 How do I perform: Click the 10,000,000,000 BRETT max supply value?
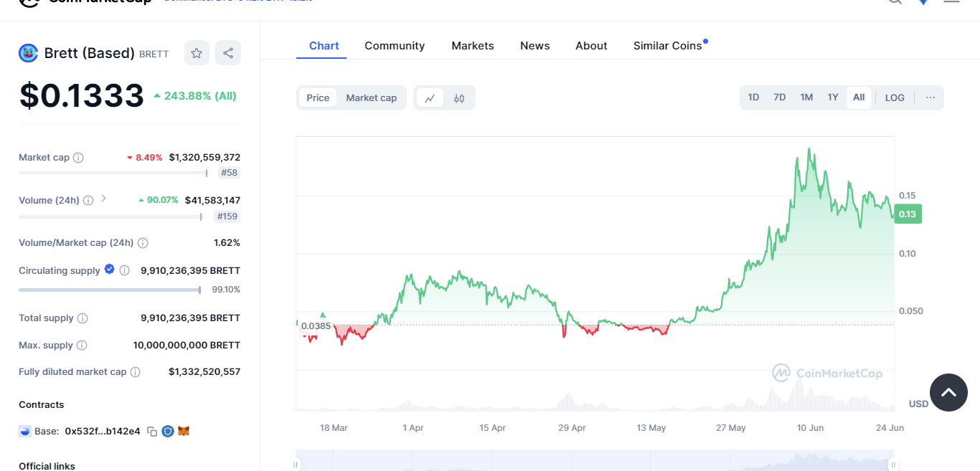pyautogui.click(x=187, y=346)
